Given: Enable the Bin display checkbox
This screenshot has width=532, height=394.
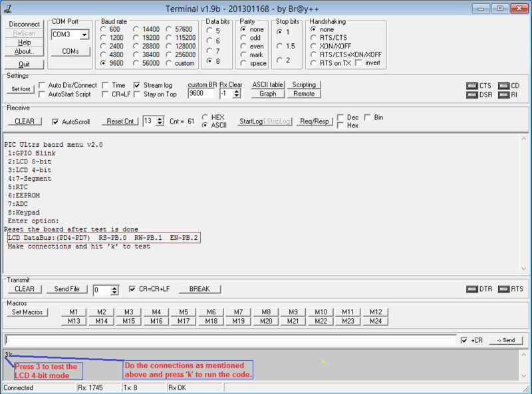Looking at the screenshot, I should click(x=368, y=118).
